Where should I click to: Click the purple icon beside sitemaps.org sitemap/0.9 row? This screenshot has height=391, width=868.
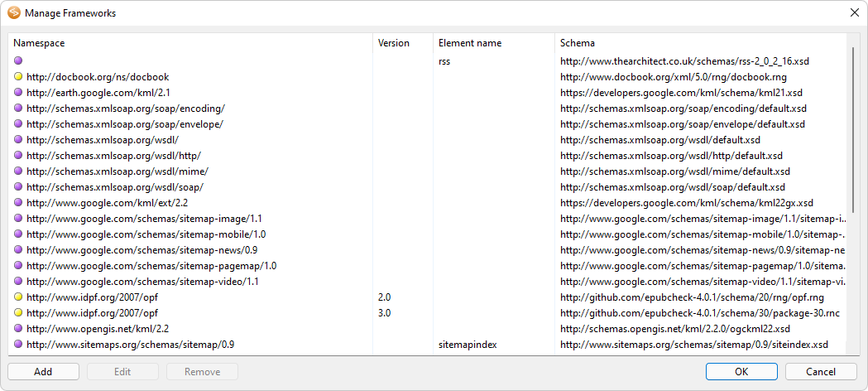[18, 345]
